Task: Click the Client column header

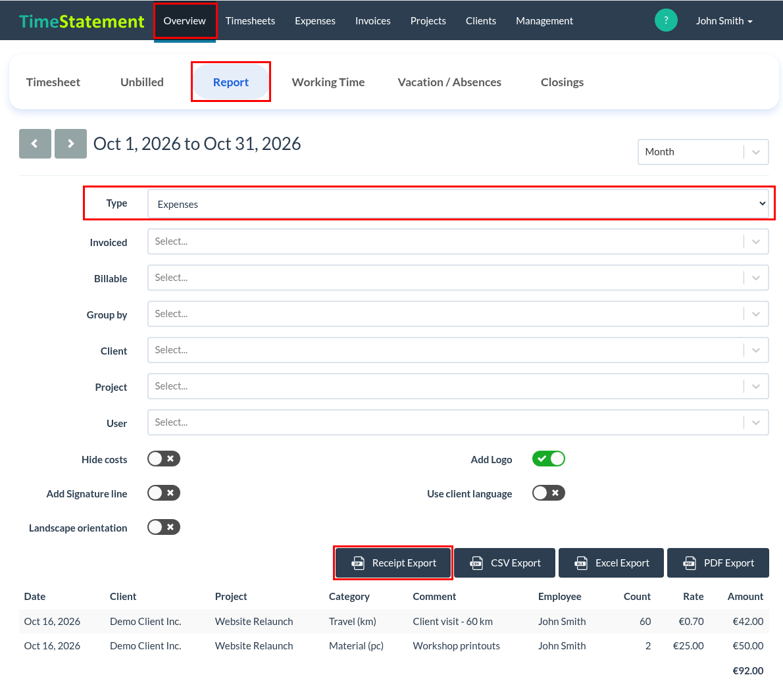Action: pyautogui.click(x=123, y=597)
